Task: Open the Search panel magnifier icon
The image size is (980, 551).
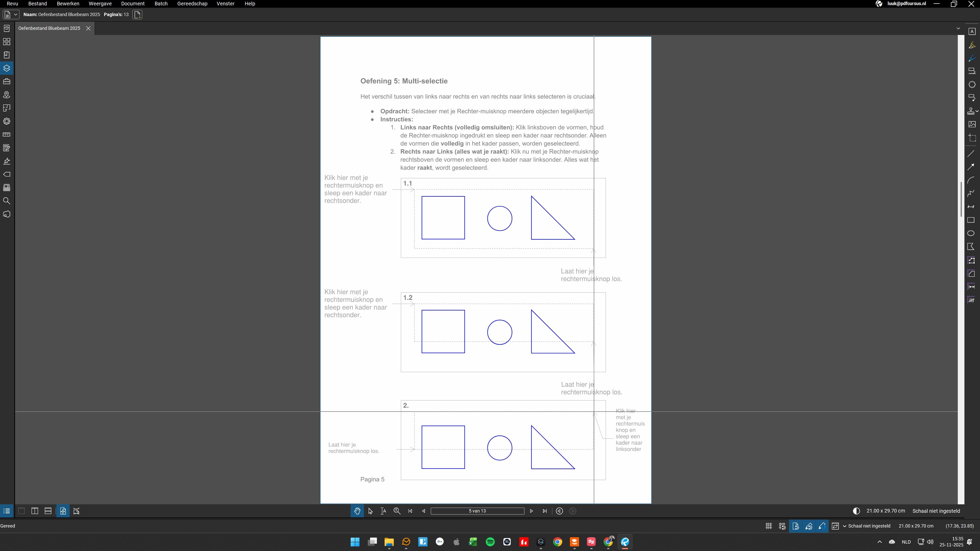Action: [6, 201]
